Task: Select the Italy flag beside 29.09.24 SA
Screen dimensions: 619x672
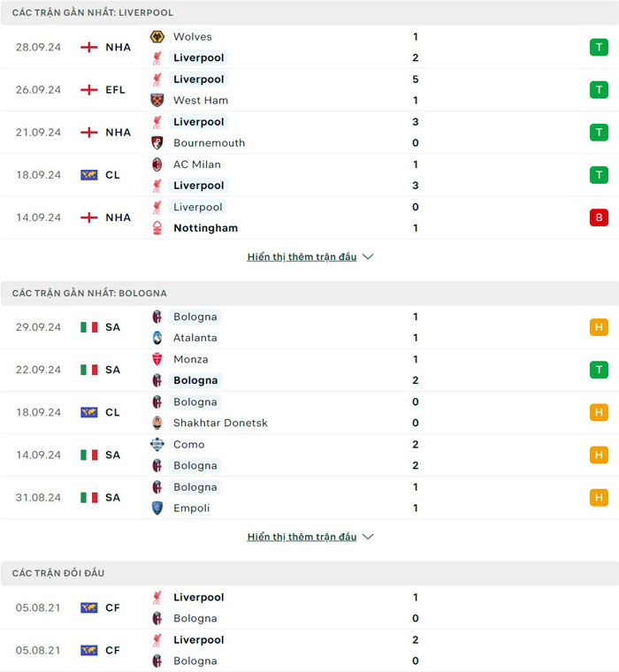Action: (x=88, y=327)
